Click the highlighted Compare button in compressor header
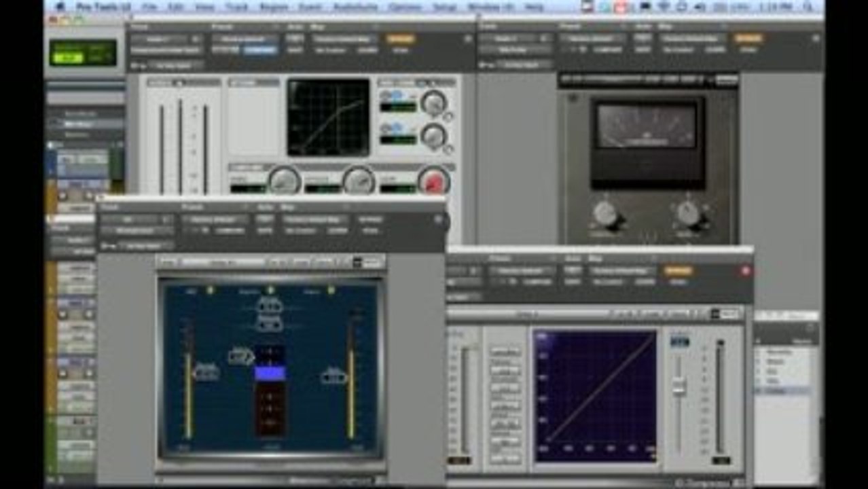 point(260,50)
